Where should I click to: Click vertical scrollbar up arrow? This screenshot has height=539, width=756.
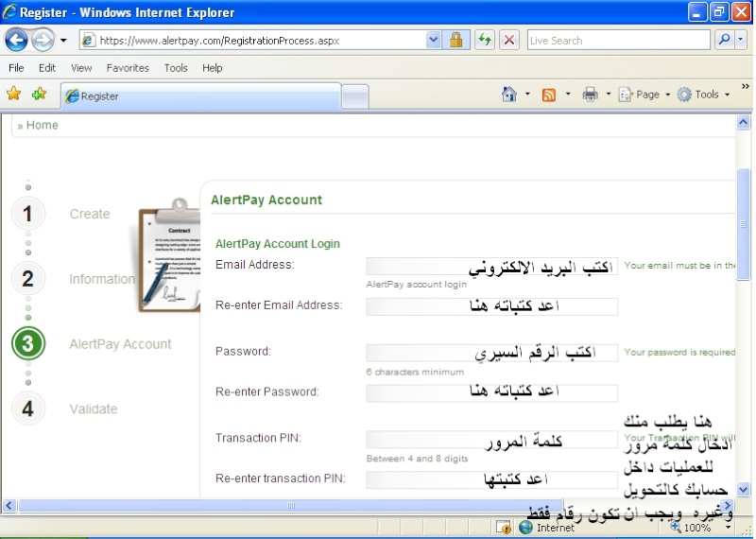743,122
